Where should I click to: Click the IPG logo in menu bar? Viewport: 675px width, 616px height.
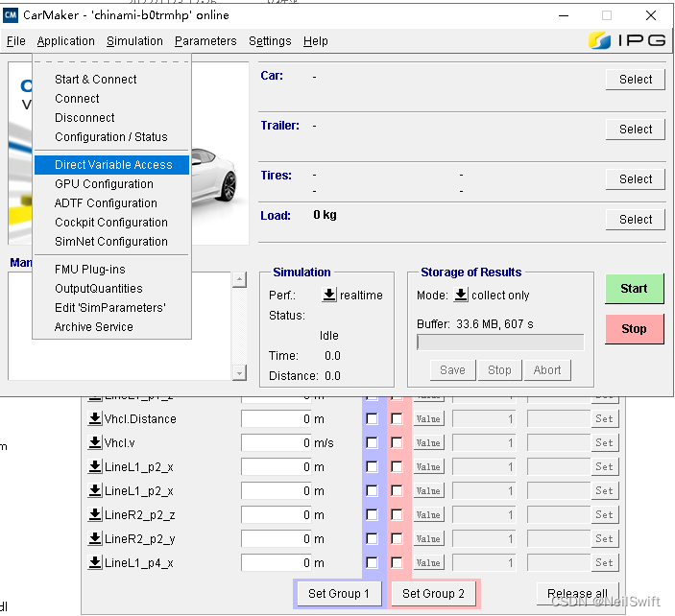(627, 40)
